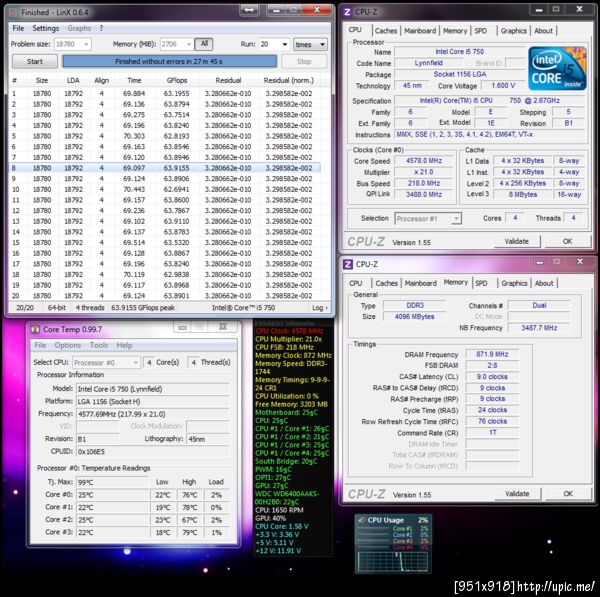Image resolution: width=600 pixels, height=597 pixels.
Task: Click CPU Core 1.58 V reading in sensor panel
Action: pyautogui.click(x=282, y=526)
